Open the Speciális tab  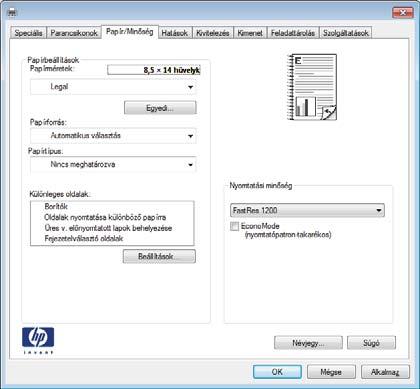tap(28, 33)
